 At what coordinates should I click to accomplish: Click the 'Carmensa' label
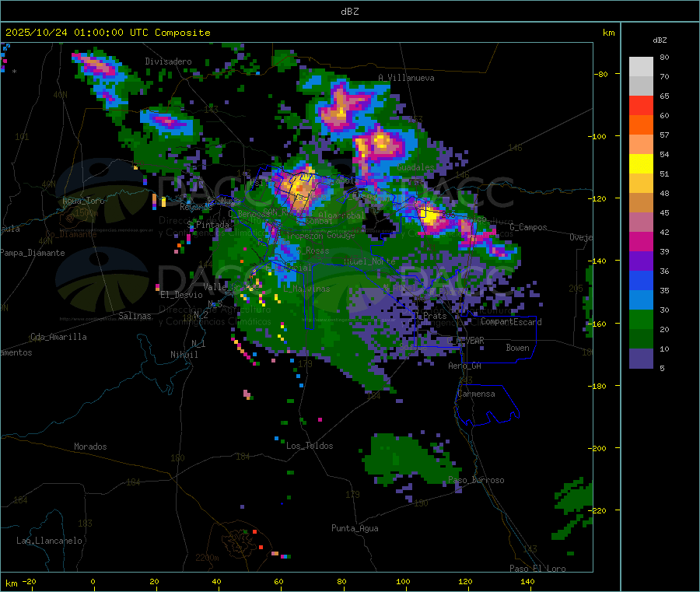pyautogui.click(x=476, y=394)
